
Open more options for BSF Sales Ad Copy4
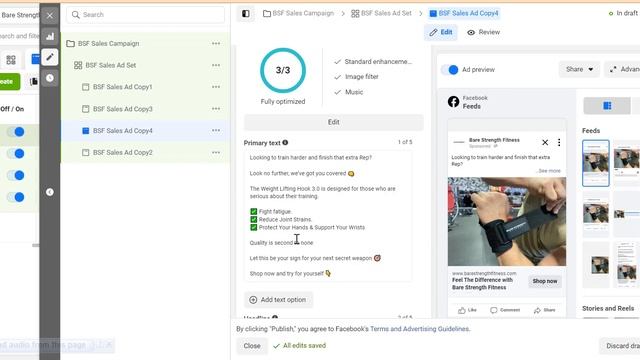[216, 131]
